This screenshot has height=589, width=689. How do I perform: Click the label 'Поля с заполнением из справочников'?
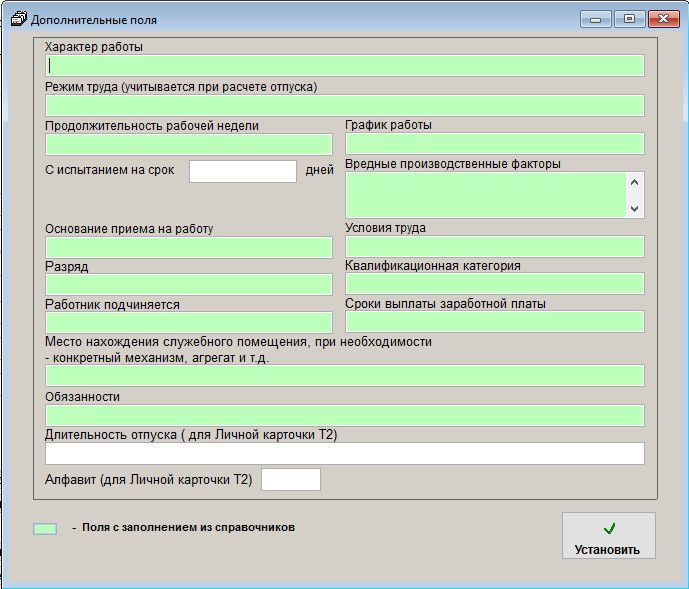[x=189, y=527]
